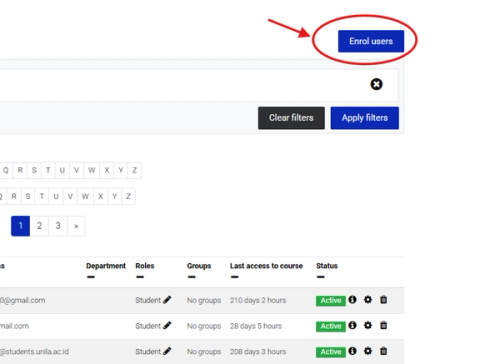Go to next page with » arrow

76,226
